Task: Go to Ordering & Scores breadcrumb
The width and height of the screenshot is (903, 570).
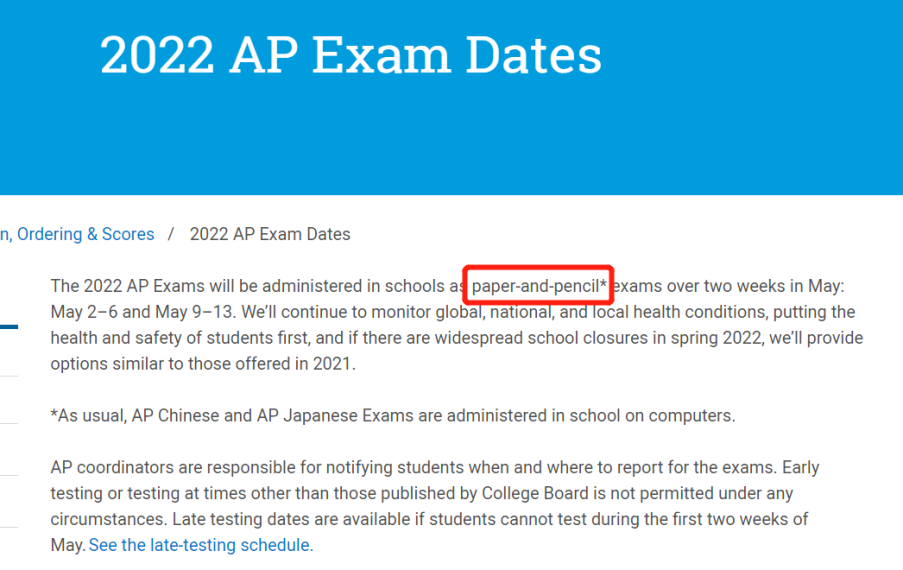Action: coord(85,234)
